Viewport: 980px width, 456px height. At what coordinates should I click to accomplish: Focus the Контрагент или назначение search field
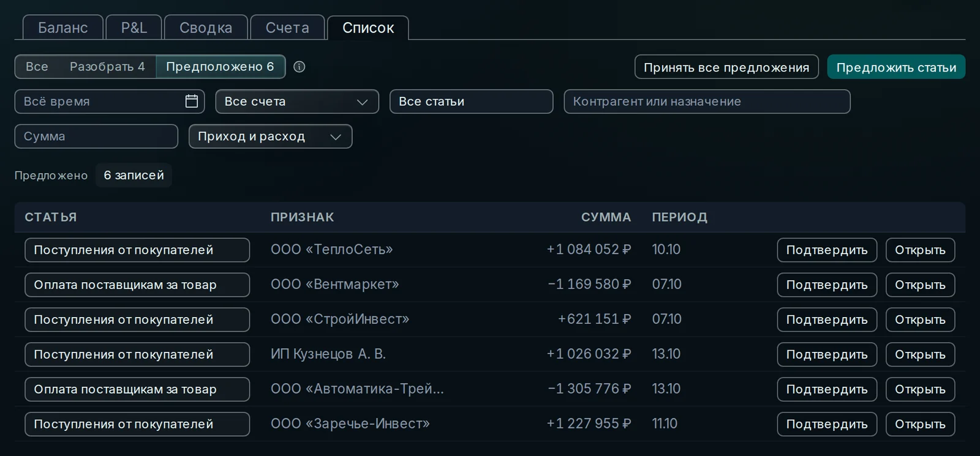[x=707, y=102]
